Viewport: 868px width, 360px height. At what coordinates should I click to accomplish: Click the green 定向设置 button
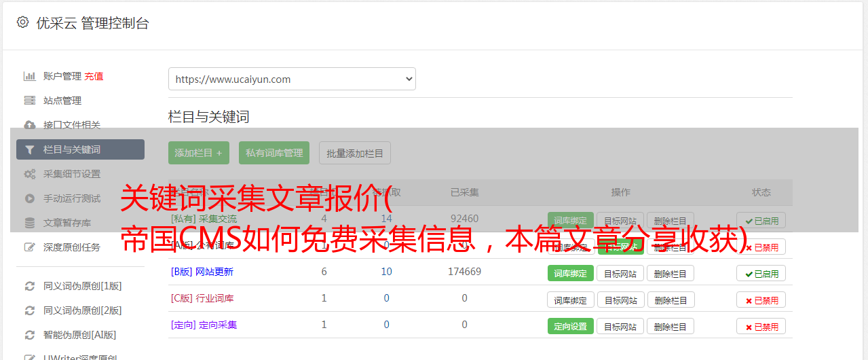click(571, 327)
